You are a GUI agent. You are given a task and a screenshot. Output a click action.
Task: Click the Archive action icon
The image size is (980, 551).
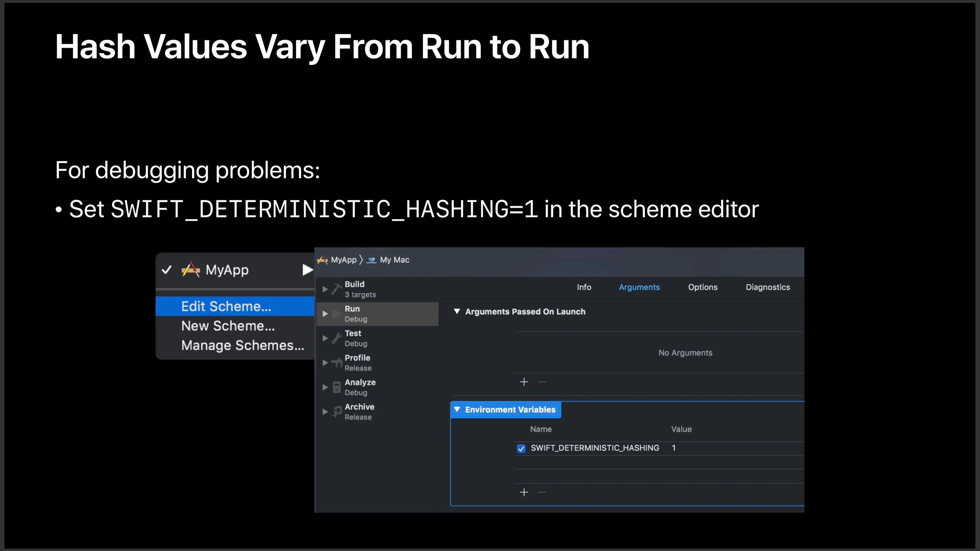[x=337, y=411]
